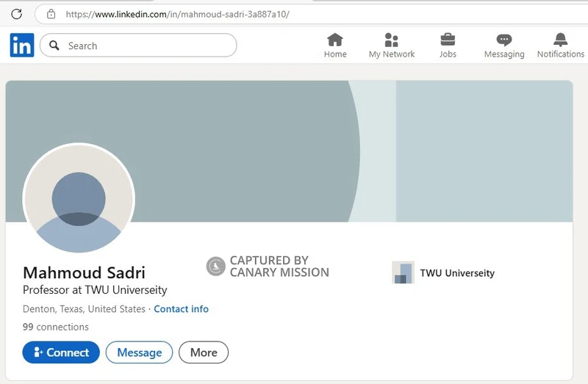588x384 pixels.
Task: Focus the LinkedIn Search field
Action: 138,46
